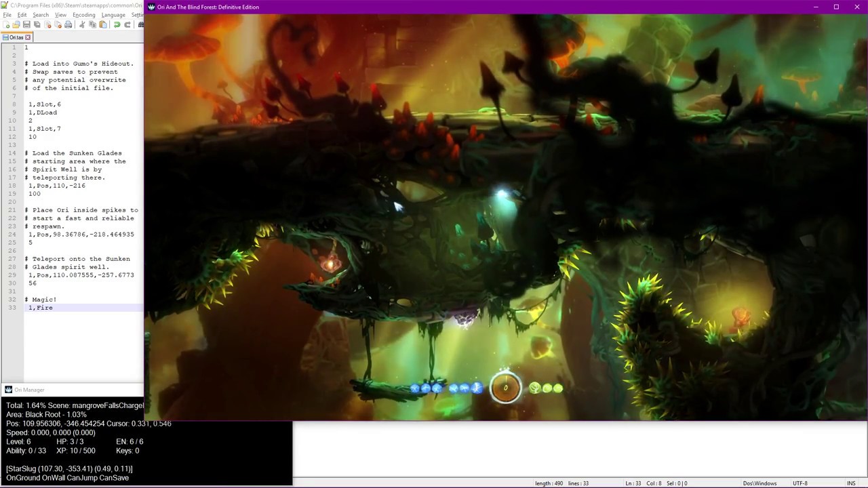Click the 'Keys: 0' readout
The width and height of the screenshot is (868, 488).
[x=127, y=451]
